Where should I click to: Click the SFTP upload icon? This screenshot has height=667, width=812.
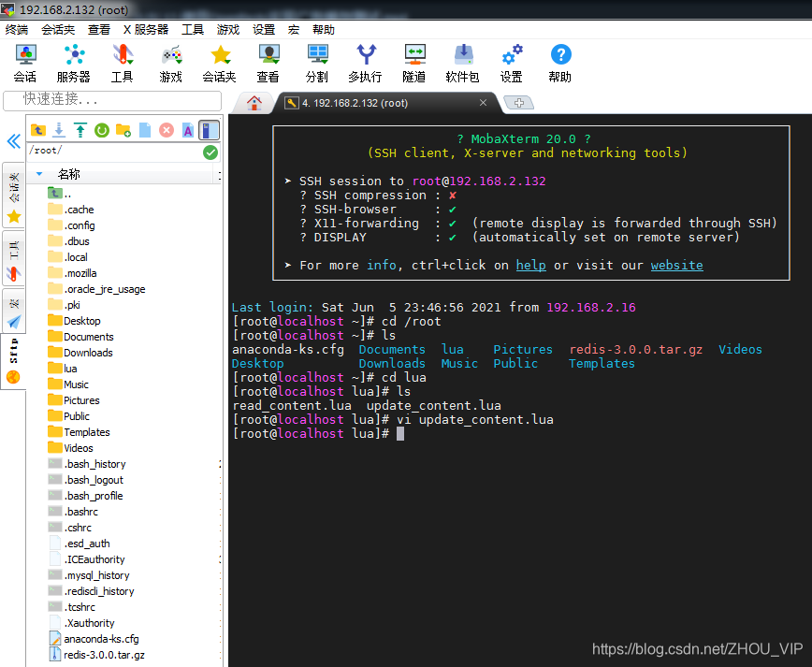[x=80, y=130]
